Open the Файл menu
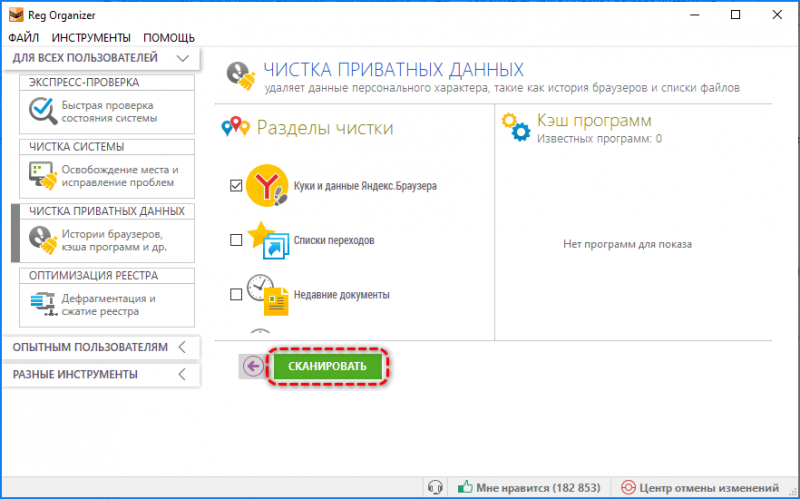Viewport: 800px width, 499px height. 23,38
